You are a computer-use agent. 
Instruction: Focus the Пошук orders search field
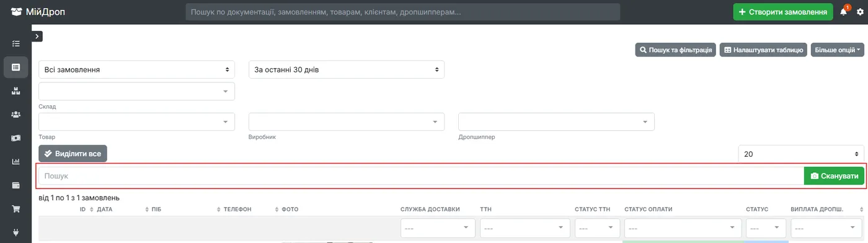pyautogui.click(x=422, y=176)
